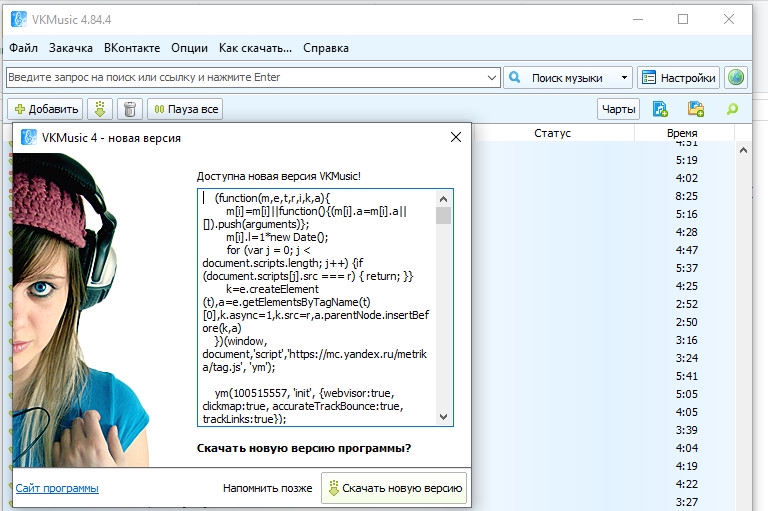Select the track row with time 5:37
The image size is (768, 511).
click(x=603, y=268)
